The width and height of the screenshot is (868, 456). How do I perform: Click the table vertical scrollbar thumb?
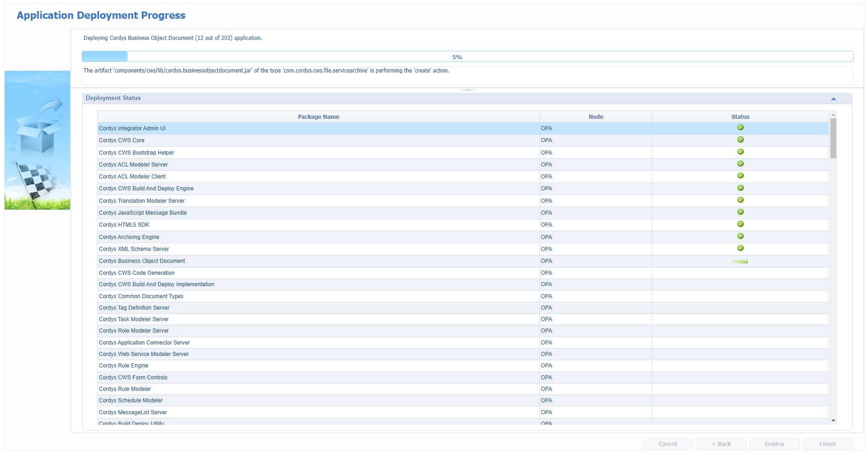(x=833, y=138)
